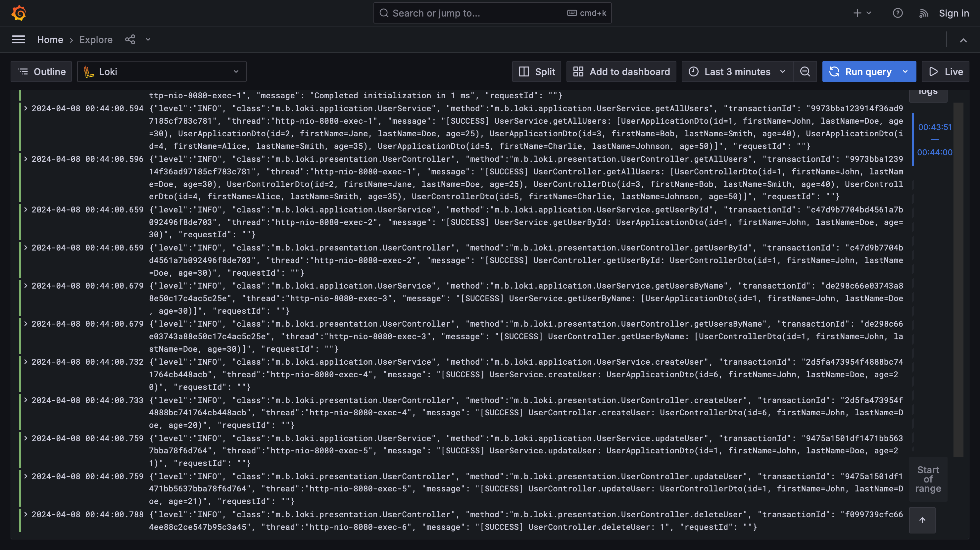Open the Loki data source dropdown
The image size is (980, 550).
[162, 71]
